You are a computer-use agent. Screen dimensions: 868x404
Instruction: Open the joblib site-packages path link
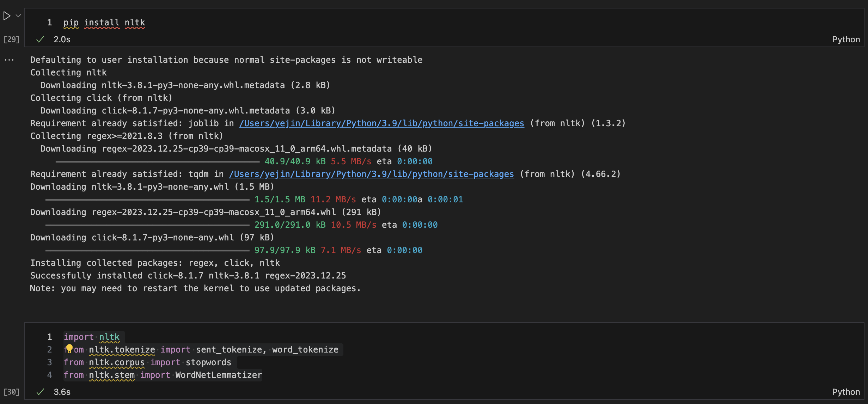pos(381,123)
